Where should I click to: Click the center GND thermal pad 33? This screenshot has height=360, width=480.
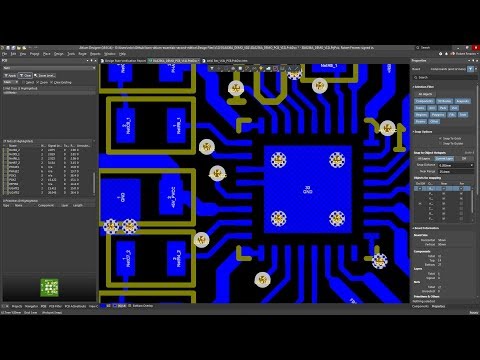point(307,189)
